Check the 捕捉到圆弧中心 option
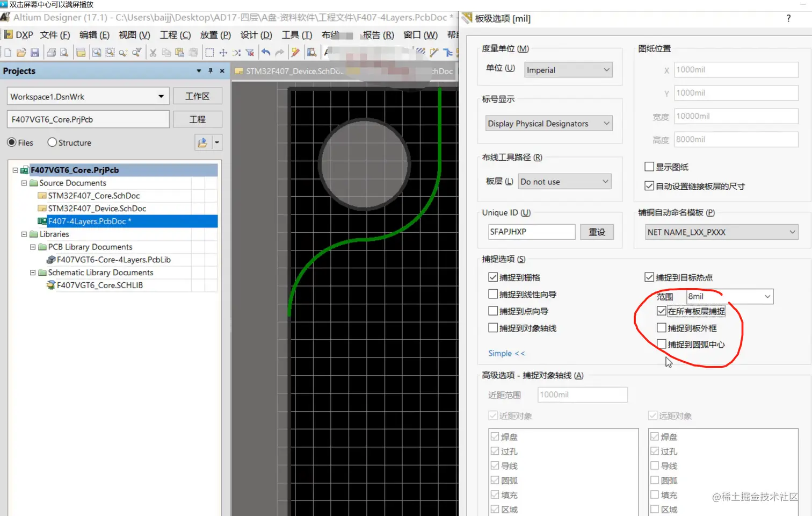The height and width of the screenshot is (516, 812). [x=662, y=345]
